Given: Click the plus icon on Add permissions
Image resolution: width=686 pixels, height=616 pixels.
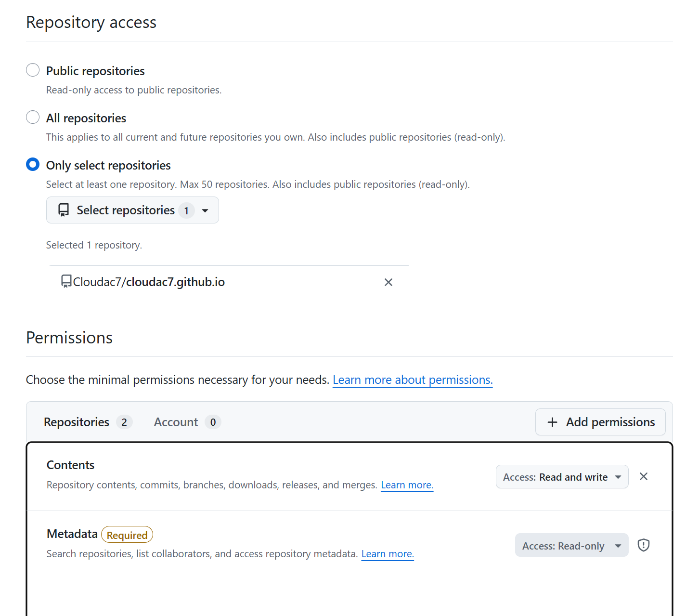Looking at the screenshot, I should click(552, 422).
